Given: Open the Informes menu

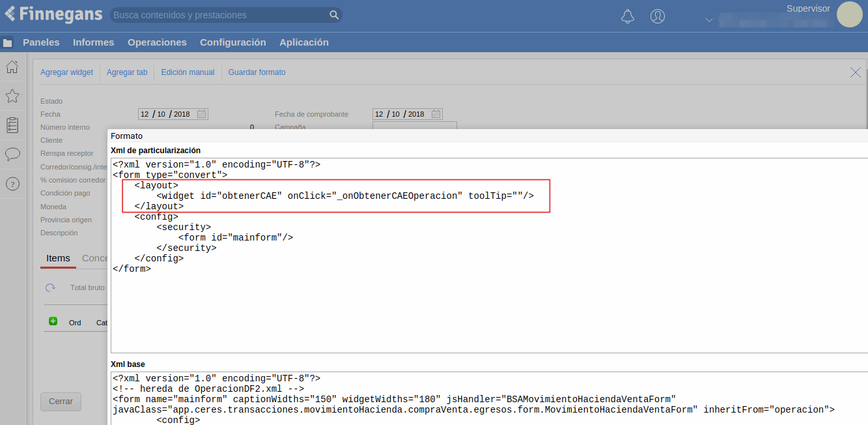Looking at the screenshot, I should [93, 42].
